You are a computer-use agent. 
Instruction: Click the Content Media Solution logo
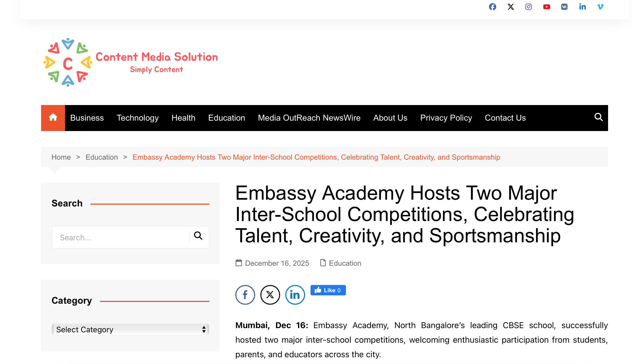[131, 62]
